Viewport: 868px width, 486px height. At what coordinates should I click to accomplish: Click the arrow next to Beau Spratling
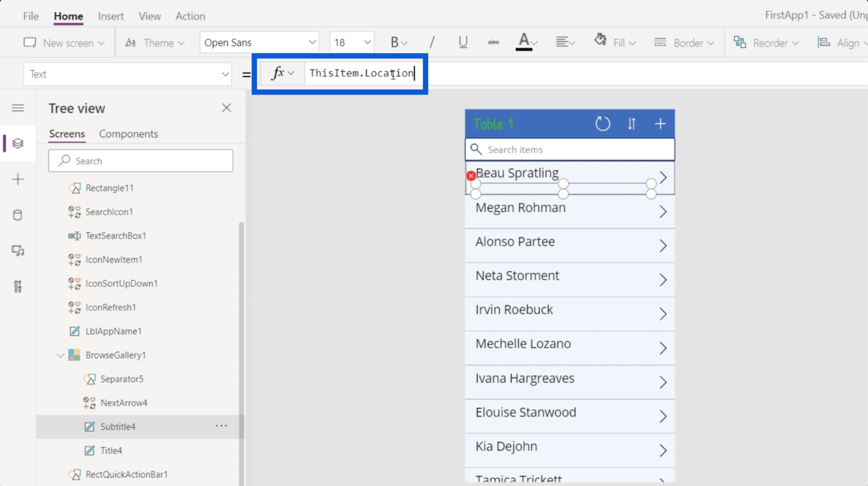(663, 178)
